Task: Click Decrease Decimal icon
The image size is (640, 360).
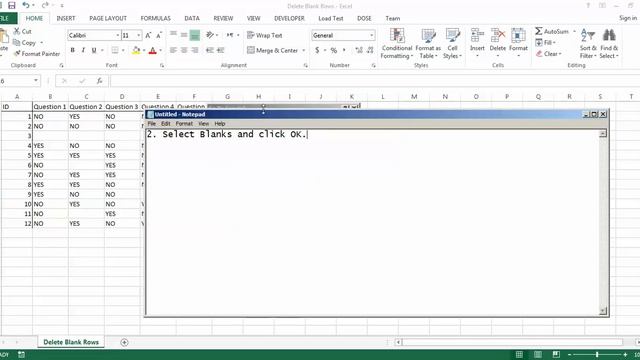Action: click(370, 50)
